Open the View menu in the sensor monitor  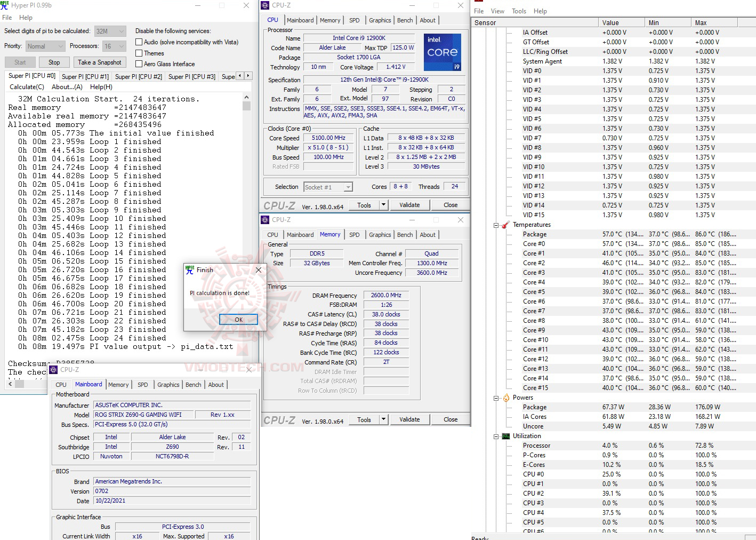click(x=497, y=11)
